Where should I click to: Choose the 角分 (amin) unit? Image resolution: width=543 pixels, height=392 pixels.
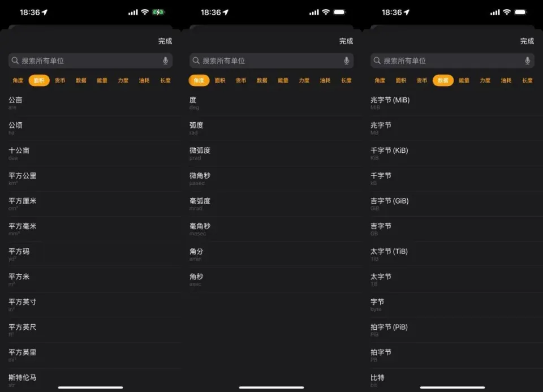[271, 255]
